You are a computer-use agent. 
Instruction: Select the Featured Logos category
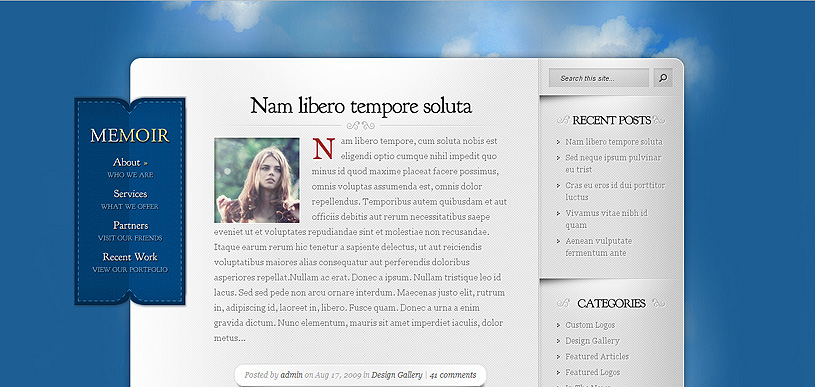click(x=593, y=372)
